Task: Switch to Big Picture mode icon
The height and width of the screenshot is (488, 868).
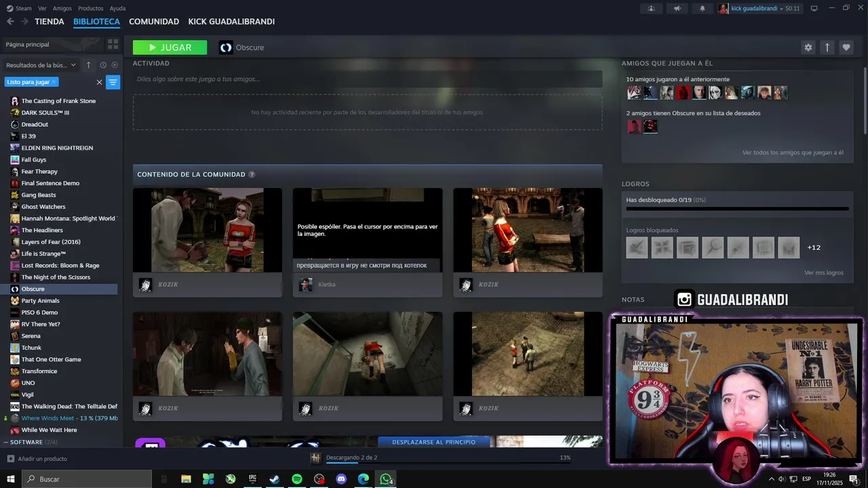Action: [814, 8]
